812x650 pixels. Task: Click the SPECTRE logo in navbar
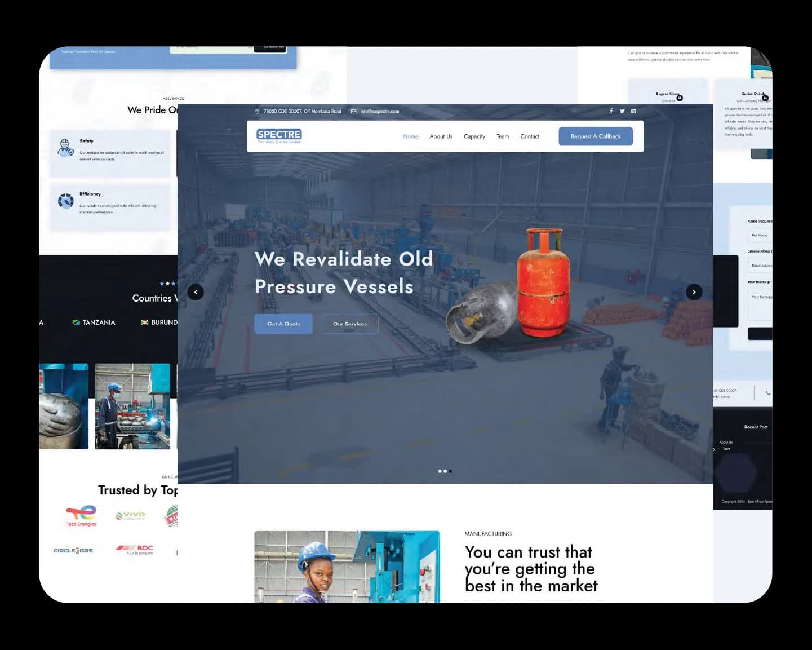[279, 135]
